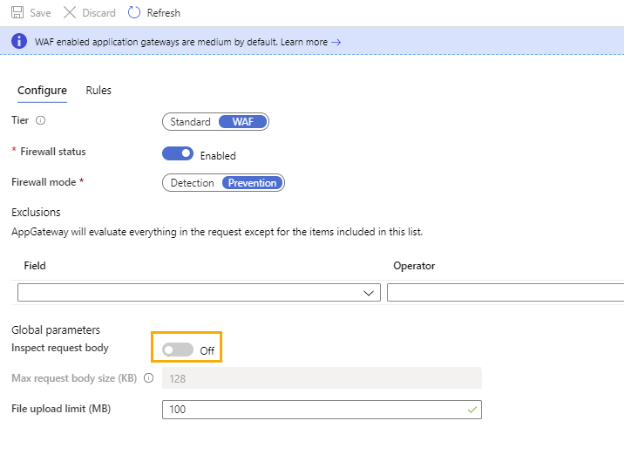Click the arrow after Learn more
The width and height of the screenshot is (624, 466).
[x=336, y=42]
